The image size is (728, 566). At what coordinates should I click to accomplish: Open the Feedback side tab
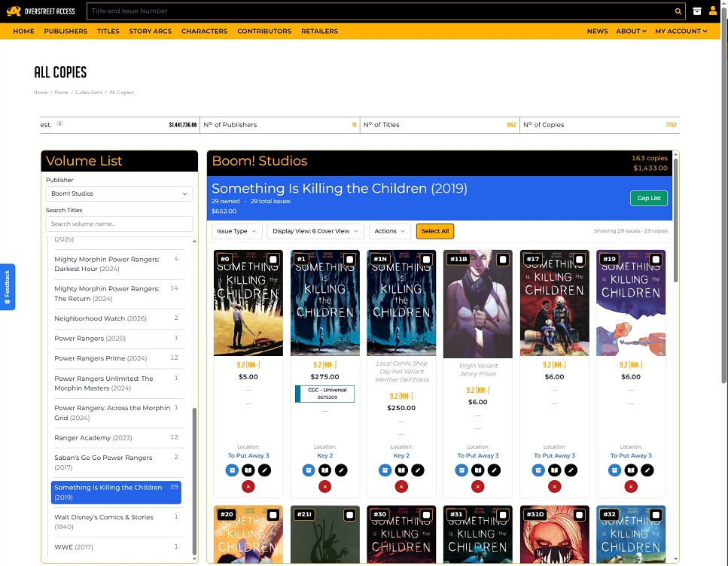tap(8, 287)
